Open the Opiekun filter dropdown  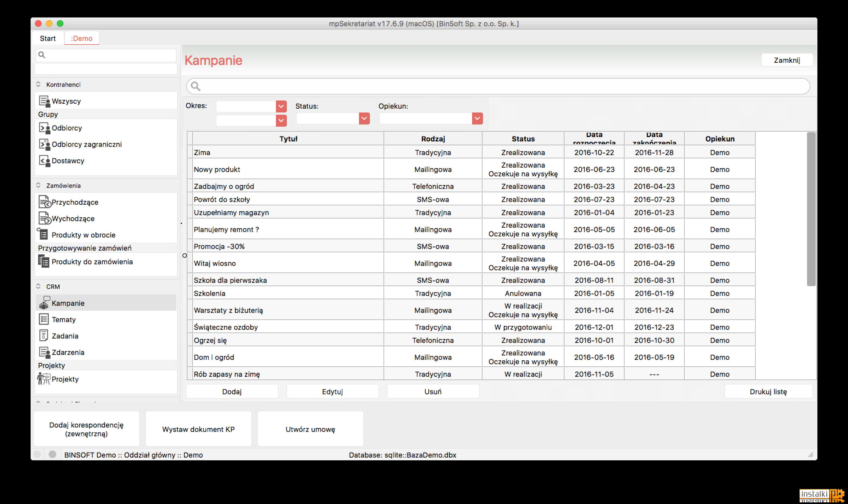477,118
